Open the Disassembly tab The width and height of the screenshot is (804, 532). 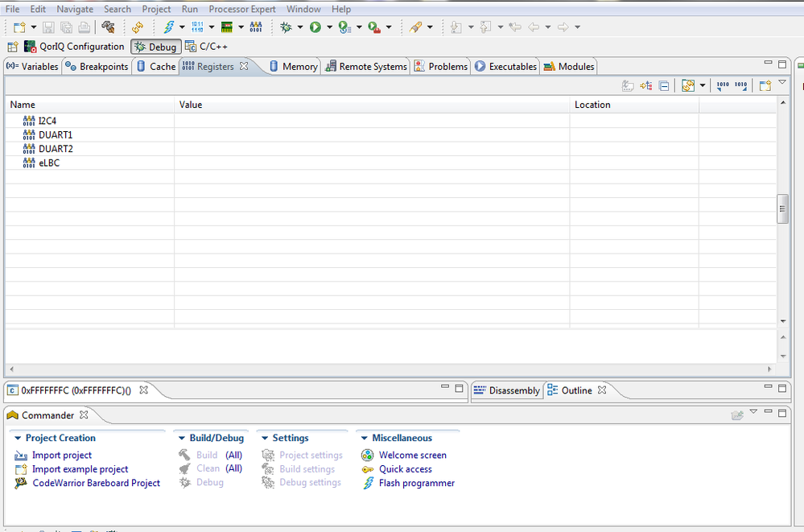tap(507, 390)
